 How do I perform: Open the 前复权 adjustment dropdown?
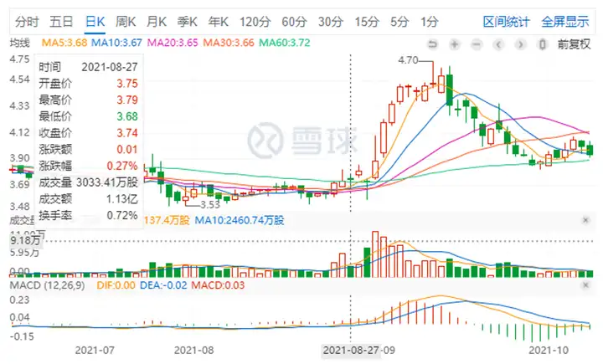coord(574,44)
